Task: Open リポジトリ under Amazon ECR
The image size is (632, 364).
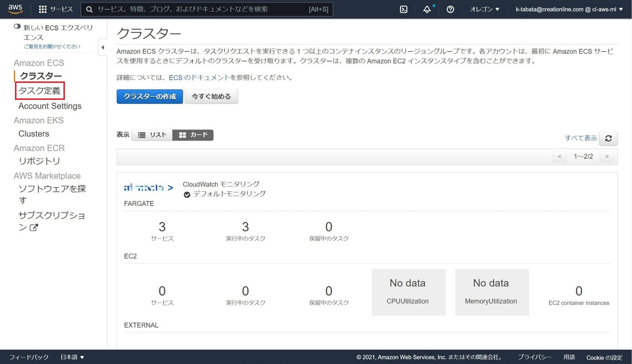Action: [39, 161]
